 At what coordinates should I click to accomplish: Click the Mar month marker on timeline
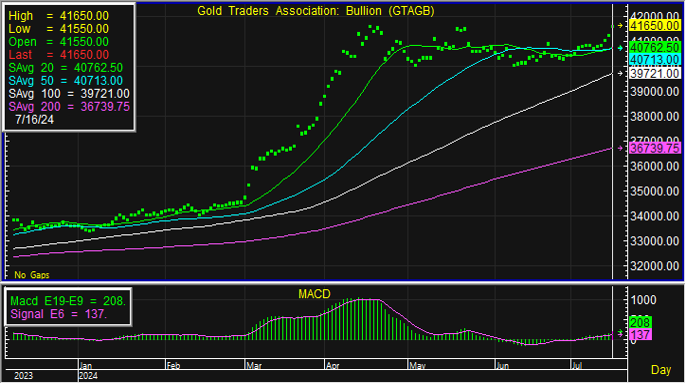click(x=254, y=366)
